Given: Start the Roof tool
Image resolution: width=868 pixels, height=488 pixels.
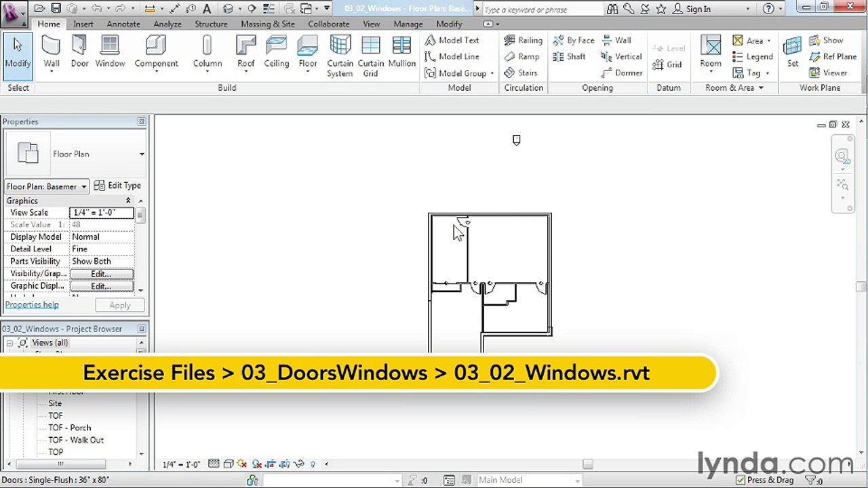Looking at the screenshot, I should coord(245,52).
